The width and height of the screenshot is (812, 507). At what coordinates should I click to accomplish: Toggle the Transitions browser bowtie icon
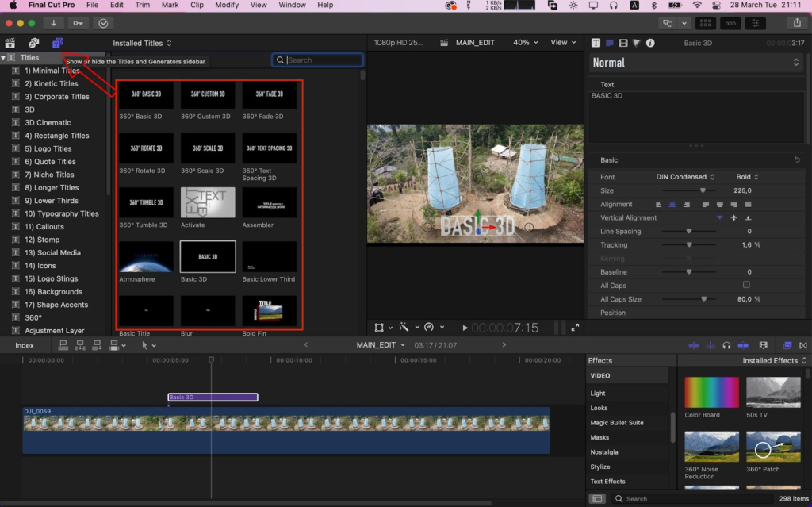[x=803, y=345]
